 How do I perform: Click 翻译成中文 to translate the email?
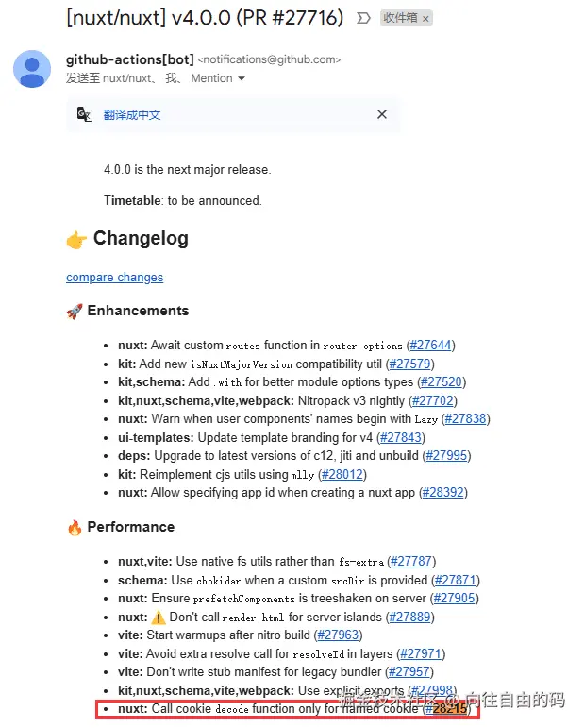132,114
